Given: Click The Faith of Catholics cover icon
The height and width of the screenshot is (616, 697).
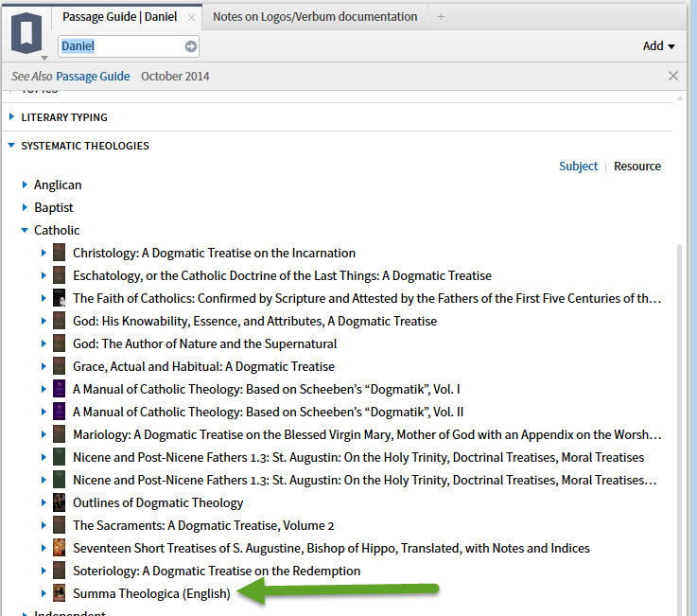Looking at the screenshot, I should [60, 298].
